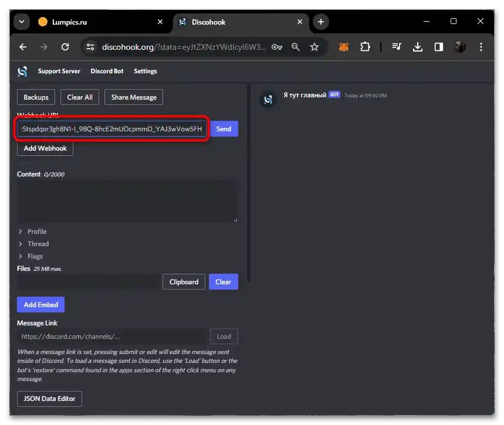Image resolution: width=504 pixels, height=425 pixels.
Task: Click the Share Message button
Action: pyautogui.click(x=134, y=97)
